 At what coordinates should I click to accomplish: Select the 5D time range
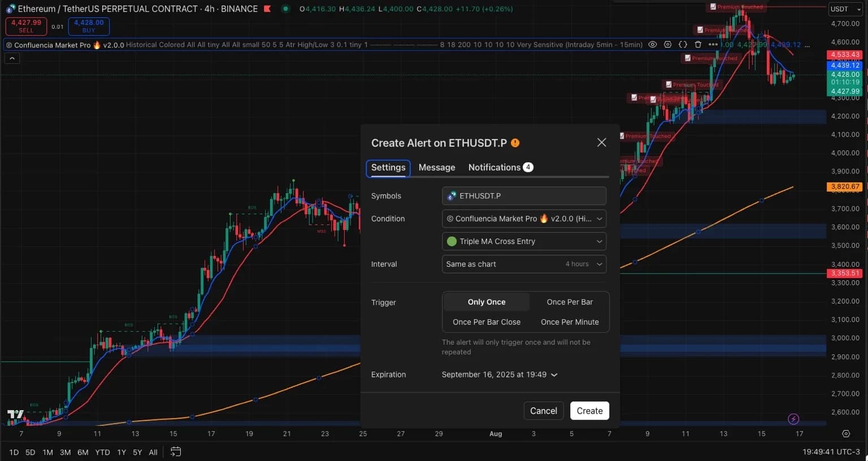[x=31, y=452]
